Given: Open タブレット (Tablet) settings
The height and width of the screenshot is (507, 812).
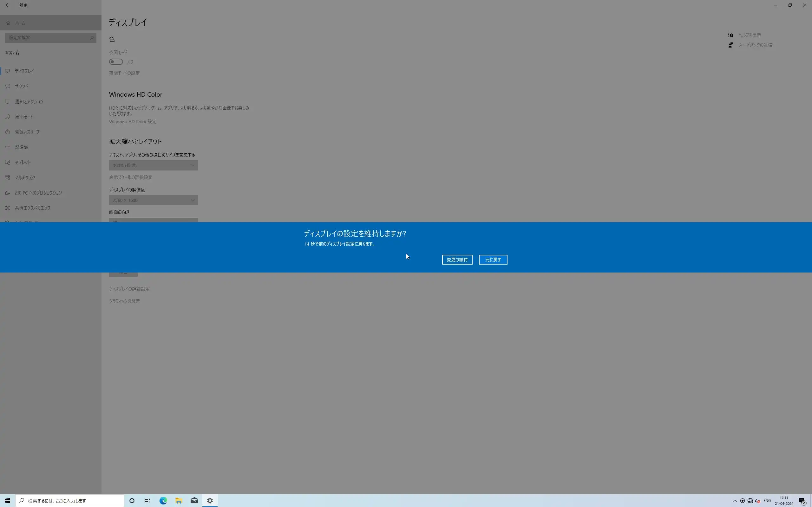Looking at the screenshot, I should 23,162.
